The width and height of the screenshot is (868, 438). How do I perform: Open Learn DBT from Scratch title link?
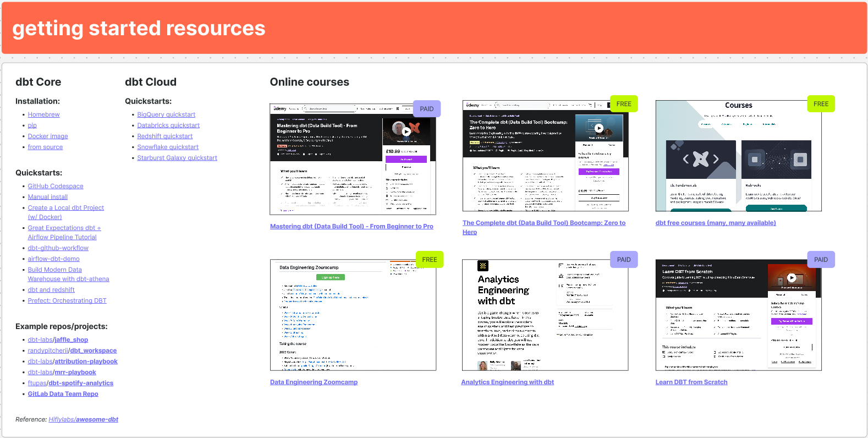pyautogui.click(x=691, y=382)
